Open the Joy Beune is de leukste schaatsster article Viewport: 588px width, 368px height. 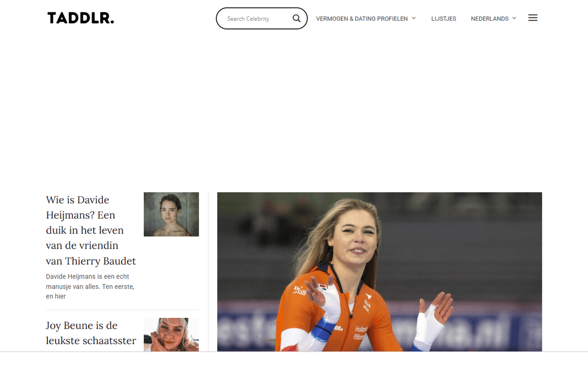[x=91, y=333]
